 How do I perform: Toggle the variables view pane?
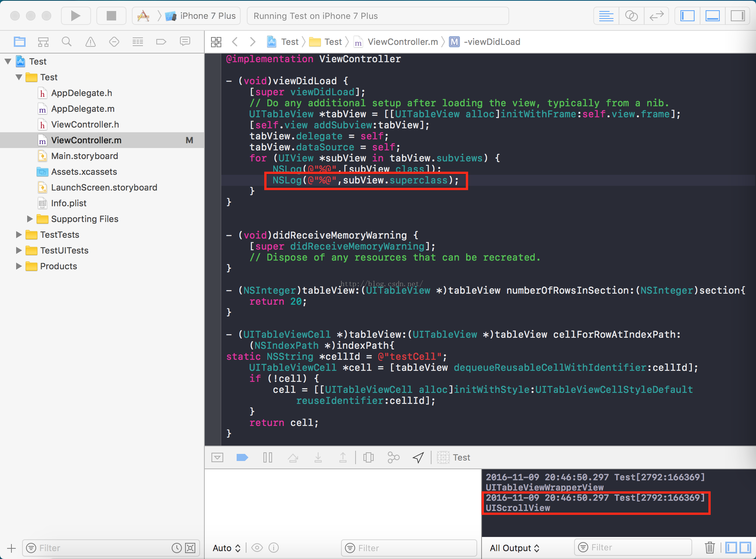tap(731, 548)
